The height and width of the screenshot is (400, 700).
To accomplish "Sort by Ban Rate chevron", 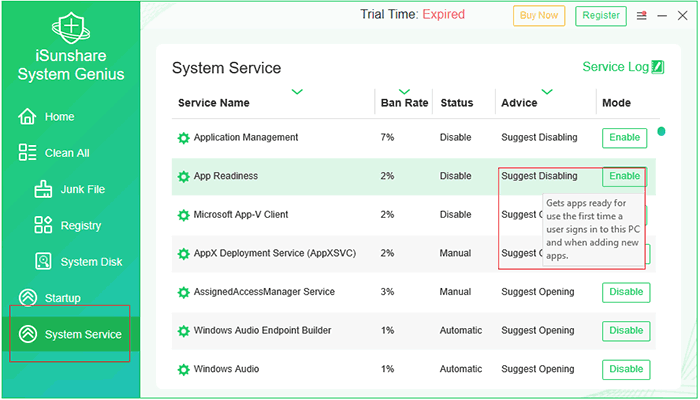I will pos(404,92).
